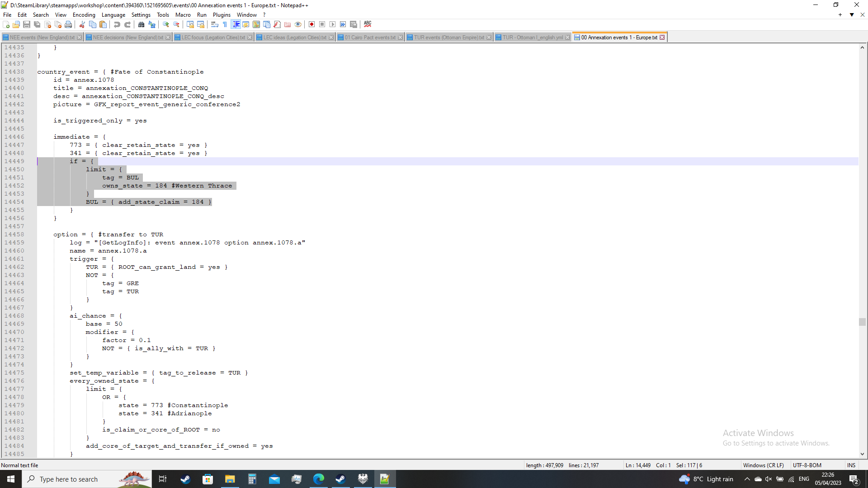The width and height of the screenshot is (868, 488).
Task: Click the Print toolbar icon
Action: [x=68, y=24]
